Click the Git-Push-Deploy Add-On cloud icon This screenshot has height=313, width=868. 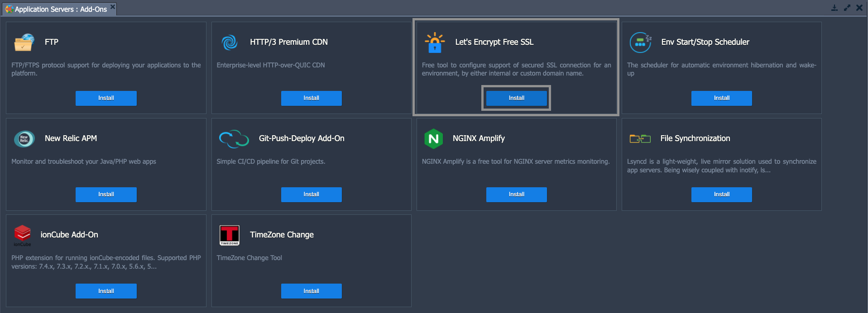pyautogui.click(x=234, y=139)
